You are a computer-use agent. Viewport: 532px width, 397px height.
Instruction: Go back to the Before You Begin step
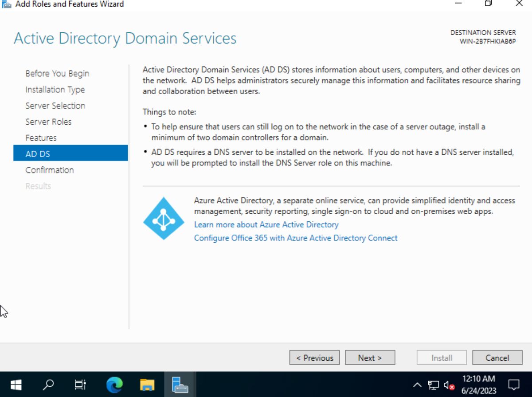pyautogui.click(x=57, y=73)
